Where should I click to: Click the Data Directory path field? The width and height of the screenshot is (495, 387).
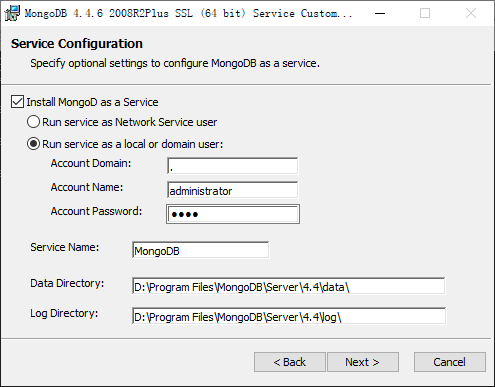tap(289, 286)
